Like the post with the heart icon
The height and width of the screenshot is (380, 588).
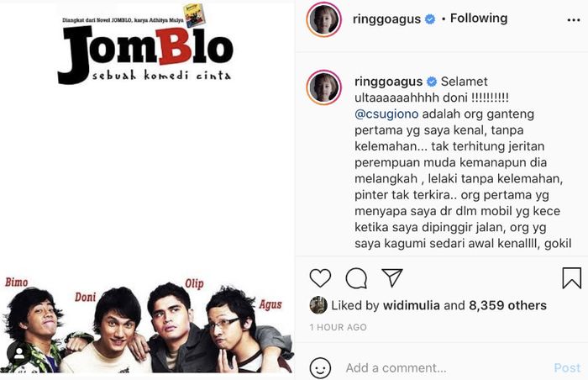[x=320, y=278]
